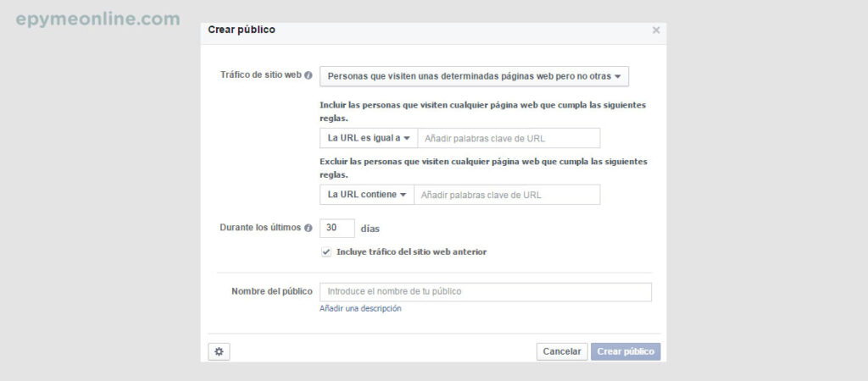Screen dimensions: 868x381
Task: Open the website traffic type dropdown
Action: 474,76
